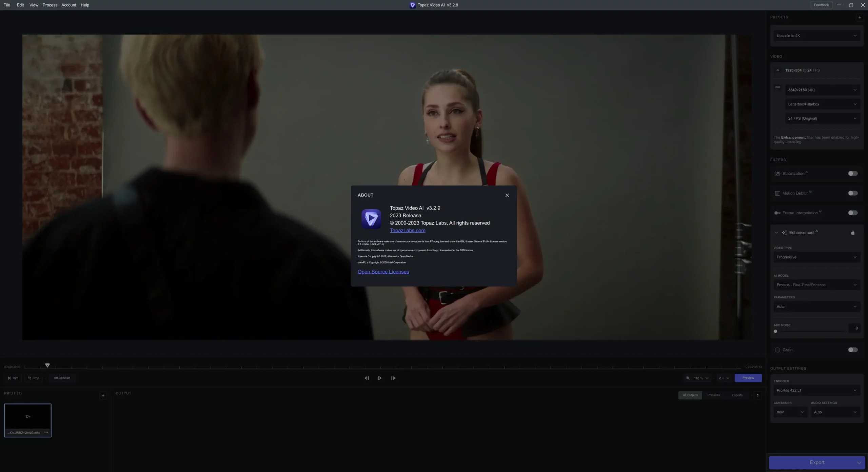The width and height of the screenshot is (868, 472).
Task: Switch to the Previews output tab
Action: 713,395
